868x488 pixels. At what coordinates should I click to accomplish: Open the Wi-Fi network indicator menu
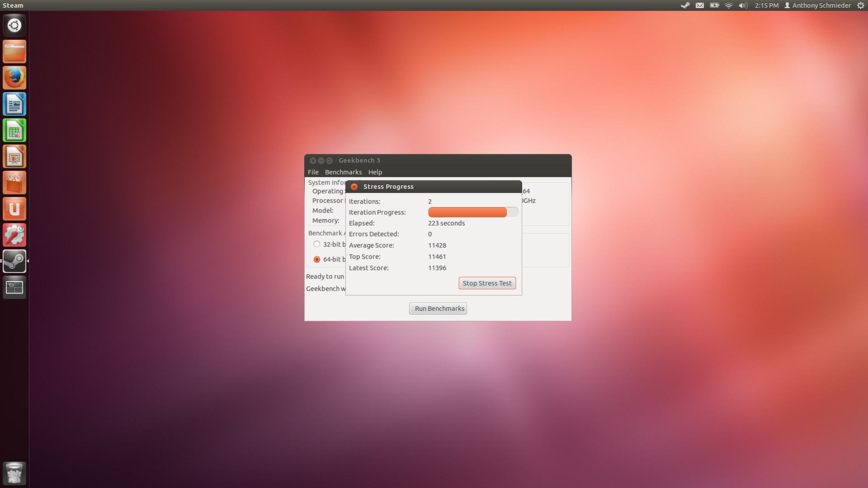tap(728, 5)
